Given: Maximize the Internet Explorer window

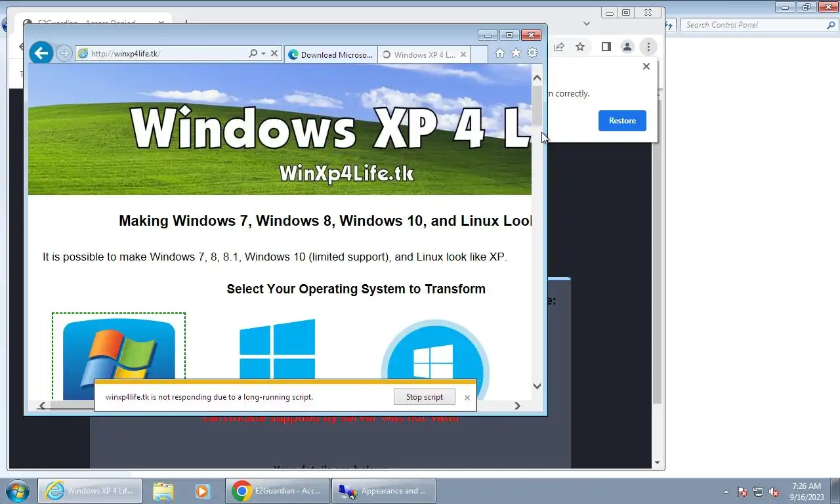Looking at the screenshot, I should pos(508,35).
